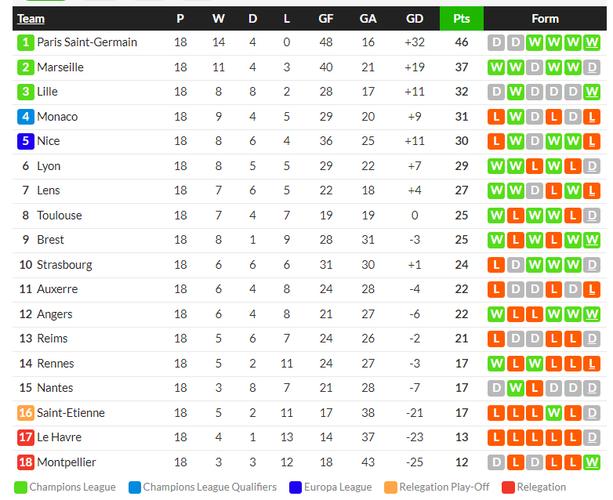Sort standings by GD column header

414,18
